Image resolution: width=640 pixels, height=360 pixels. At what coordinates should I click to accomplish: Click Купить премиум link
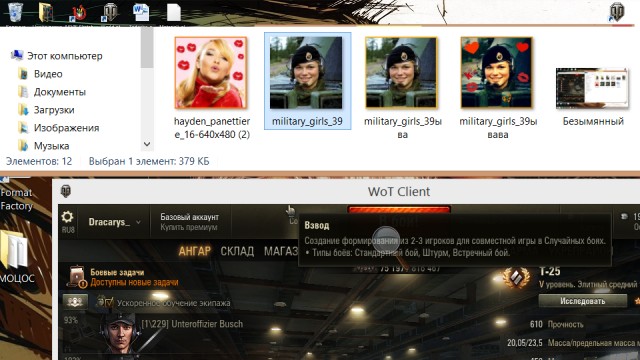(189, 227)
